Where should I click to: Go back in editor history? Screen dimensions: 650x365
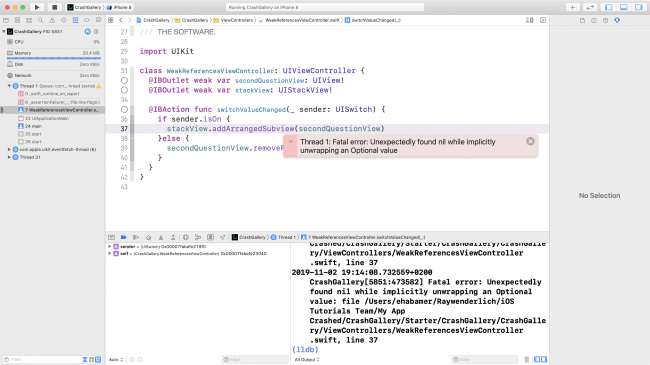pyautogui.click(x=121, y=20)
